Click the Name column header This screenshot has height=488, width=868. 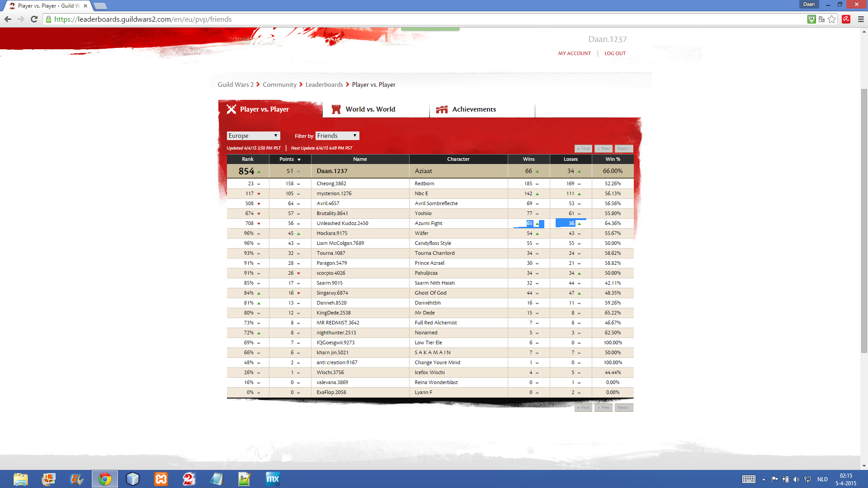point(360,159)
